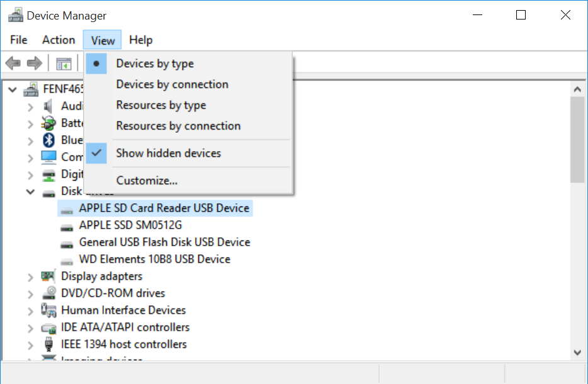Click the show/hide console tree toolbar icon
588x384 pixels.
[x=64, y=64]
